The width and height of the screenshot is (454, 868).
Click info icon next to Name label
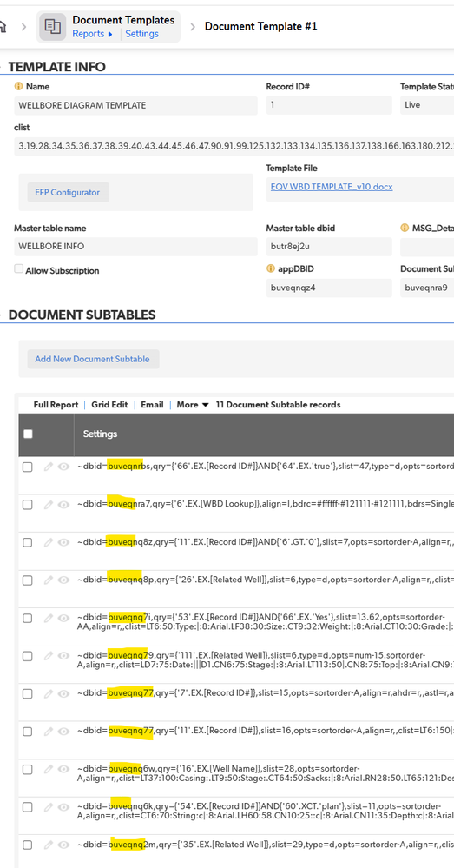click(19, 86)
